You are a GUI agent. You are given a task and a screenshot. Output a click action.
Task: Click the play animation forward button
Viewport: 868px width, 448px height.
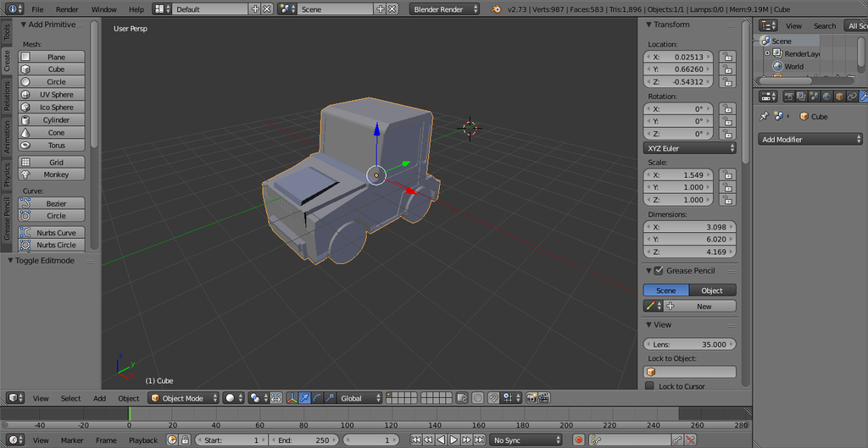[453, 440]
